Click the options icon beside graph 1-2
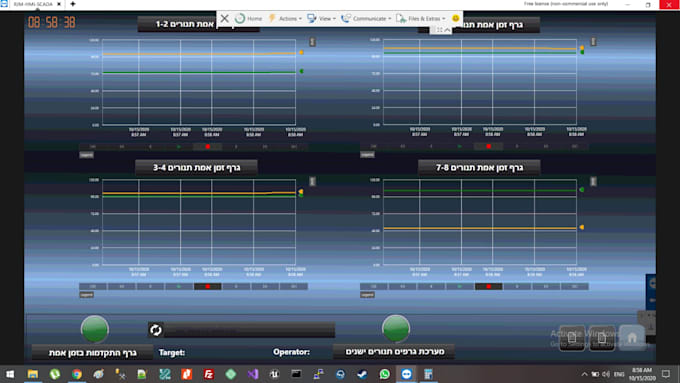The image size is (680, 383). coord(312,42)
